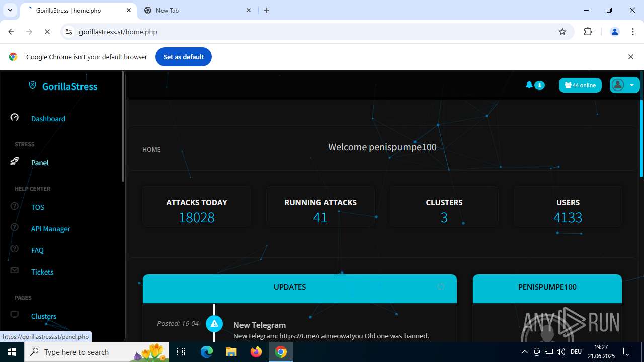Open the Dashboard sidebar link

(48, 119)
